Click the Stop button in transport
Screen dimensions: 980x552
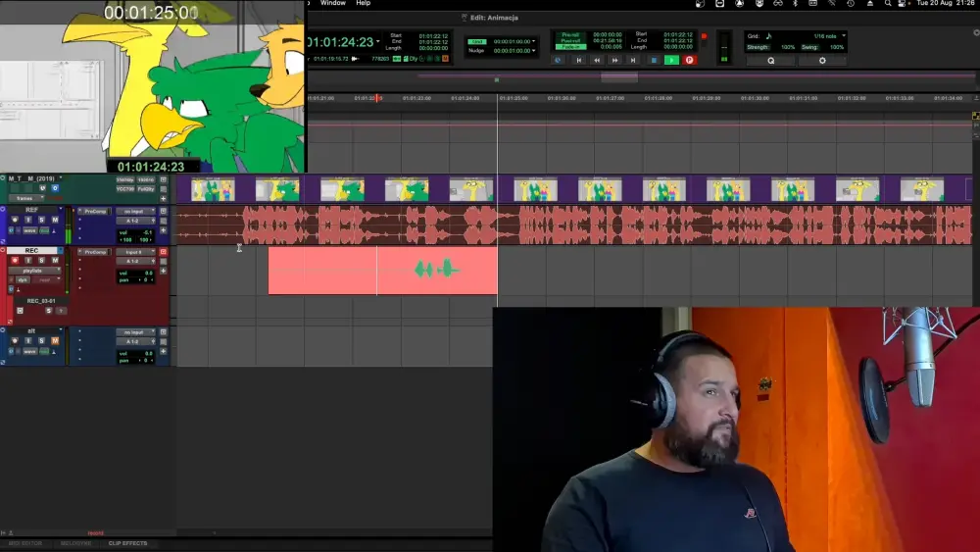click(x=653, y=60)
